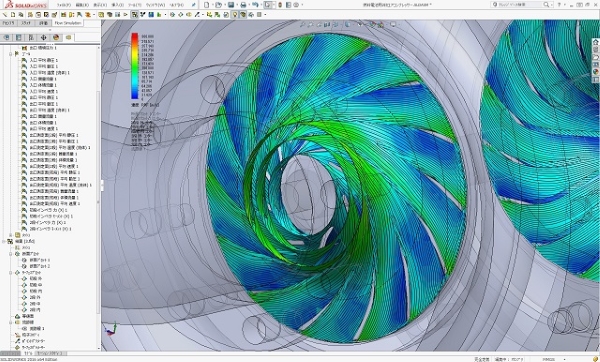Viewport: 600px width, 362px height.
Task: Click the Home icon on right task pane
Action: (x=595, y=42)
